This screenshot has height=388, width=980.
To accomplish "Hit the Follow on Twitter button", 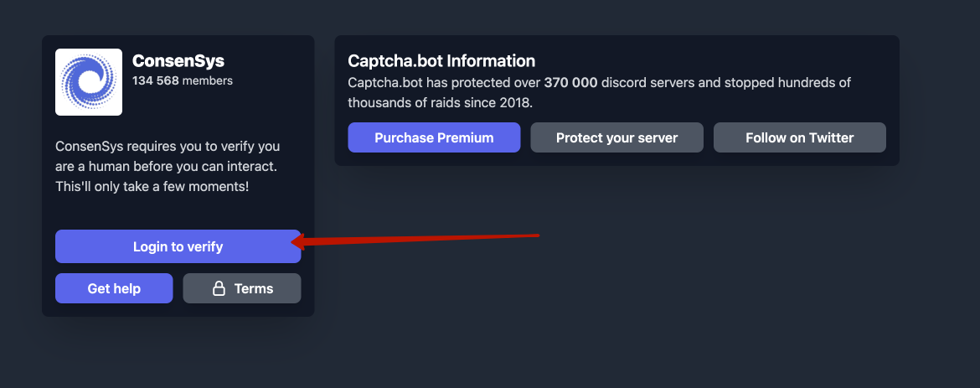I will [799, 137].
